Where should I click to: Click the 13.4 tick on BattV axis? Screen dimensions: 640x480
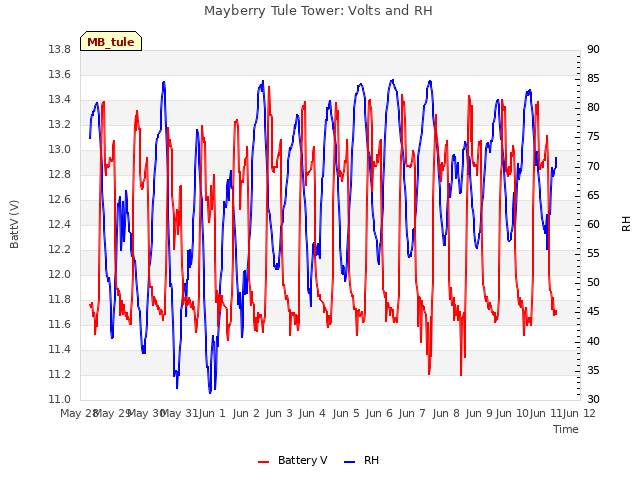(x=60, y=100)
